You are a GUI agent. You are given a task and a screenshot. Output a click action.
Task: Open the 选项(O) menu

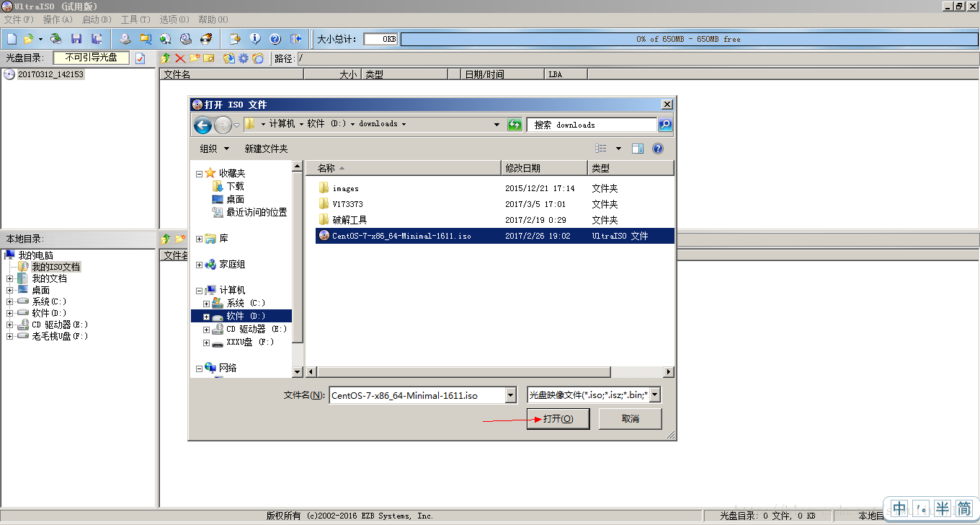pyautogui.click(x=174, y=19)
